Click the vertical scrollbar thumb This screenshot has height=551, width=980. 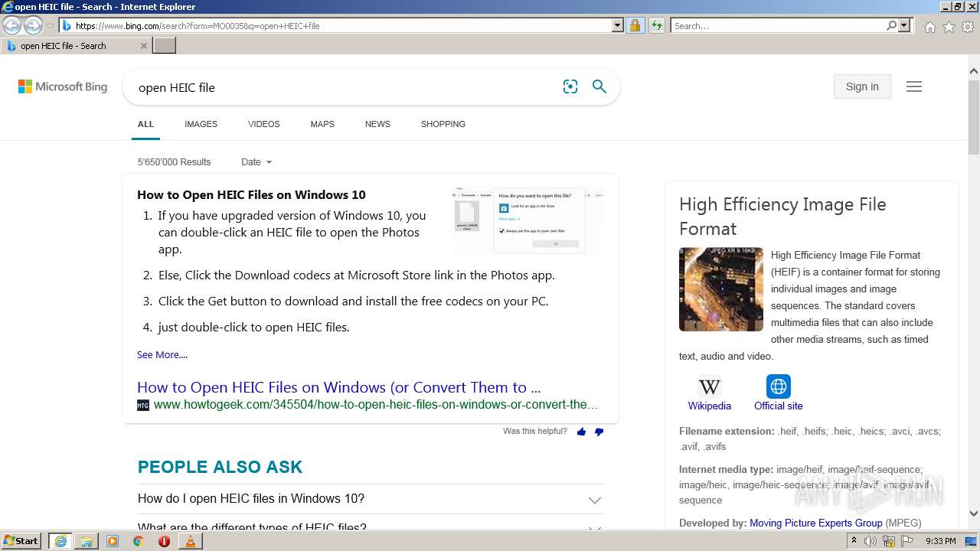(973, 116)
